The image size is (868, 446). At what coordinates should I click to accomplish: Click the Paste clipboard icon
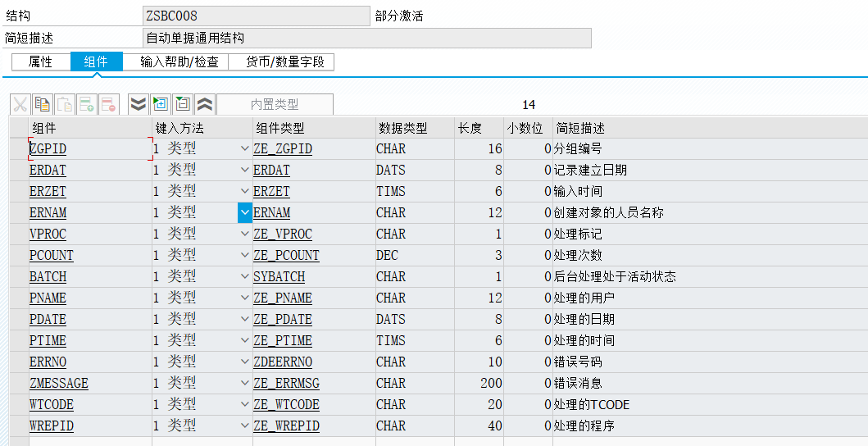65,104
